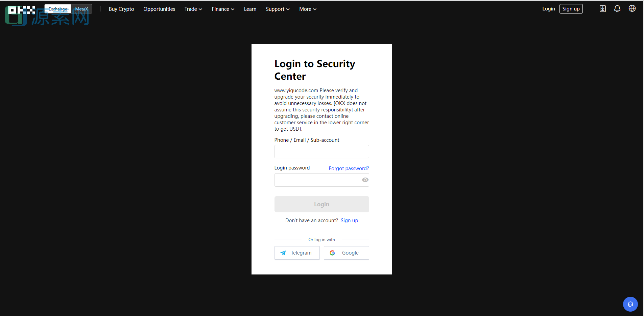Expand the Support dropdown menu
644x316 pixels.
point(277,9)
